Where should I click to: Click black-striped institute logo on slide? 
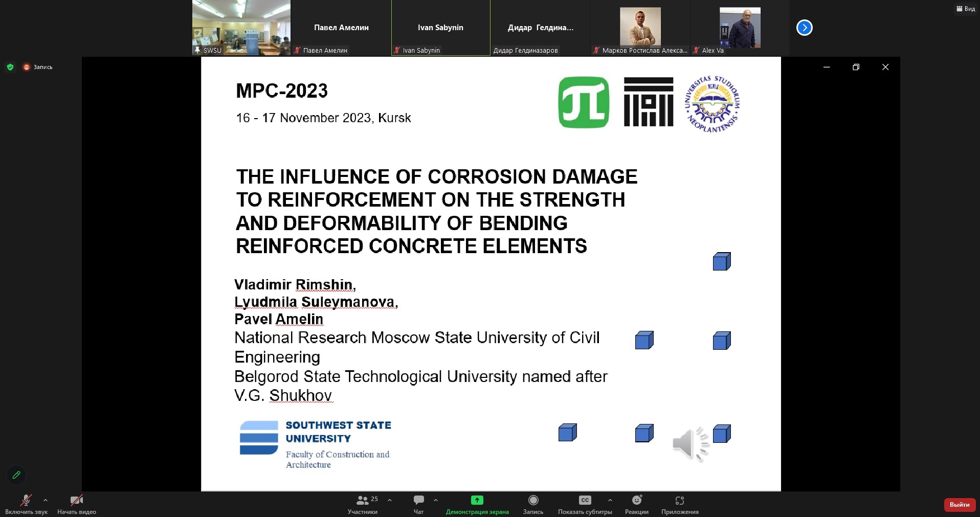(649, 102)
